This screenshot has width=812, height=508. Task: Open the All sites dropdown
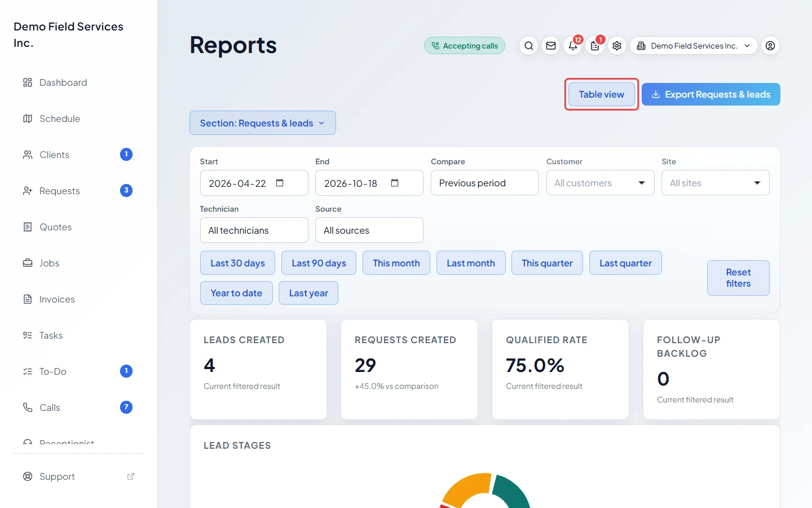point(716,183)
